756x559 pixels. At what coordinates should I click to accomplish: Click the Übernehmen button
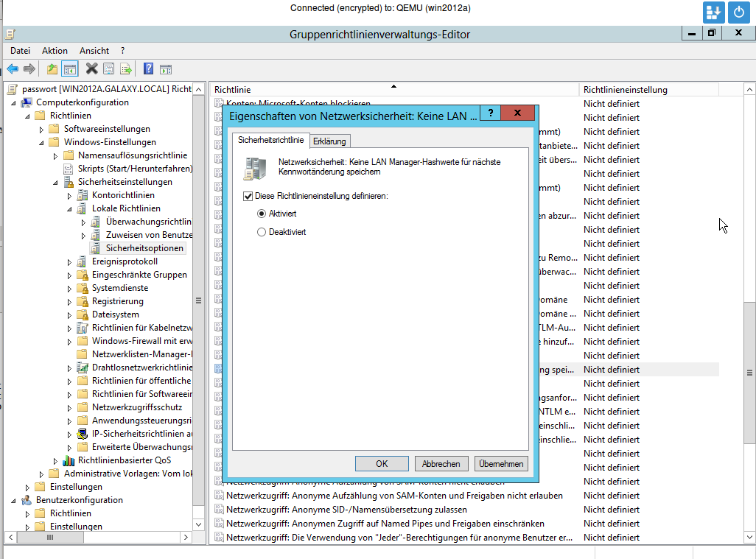point(501,464)
